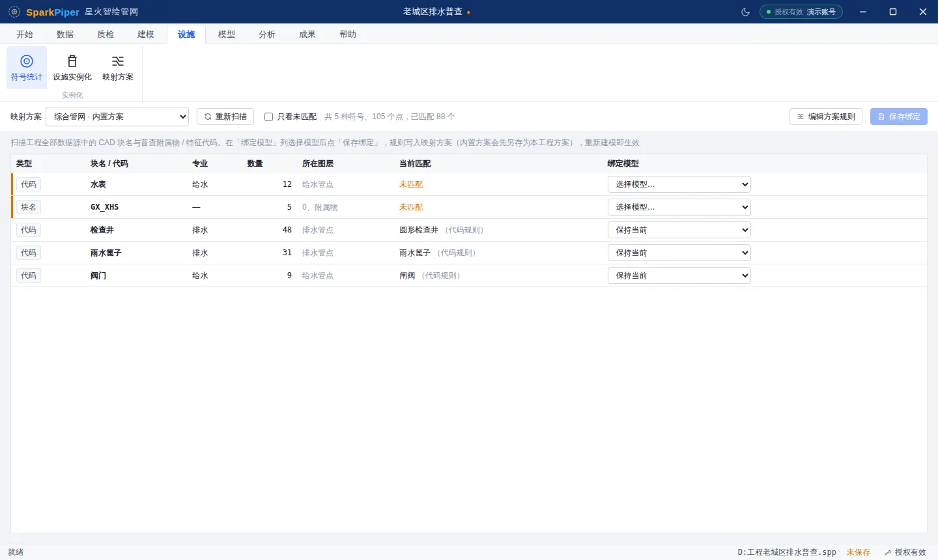This screenshot has width=938, height=560.
Task: Click the 排水管点 layer in 雨水篦子 row
Action: (318, 253)
